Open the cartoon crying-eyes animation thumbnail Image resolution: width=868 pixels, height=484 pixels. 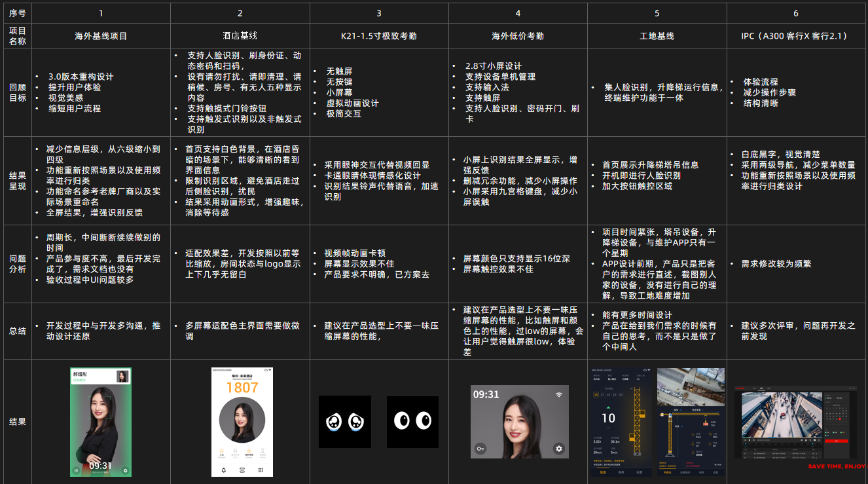pos(345,422)
